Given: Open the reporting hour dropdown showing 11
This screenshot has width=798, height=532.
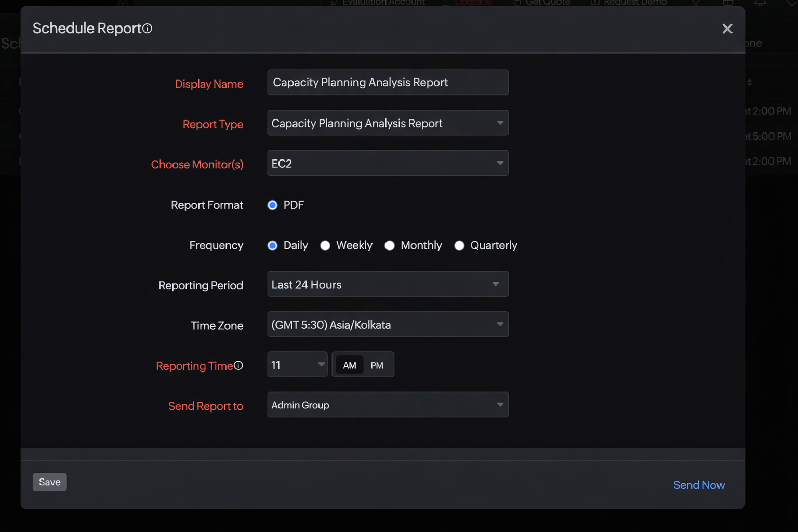Looking at the screenshot, I should (x=297, y=364).
